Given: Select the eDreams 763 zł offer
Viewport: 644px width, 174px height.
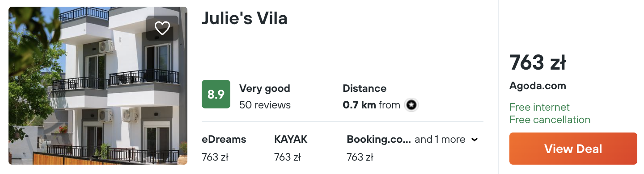Looking at the screenshot, I should coord(224,148).
